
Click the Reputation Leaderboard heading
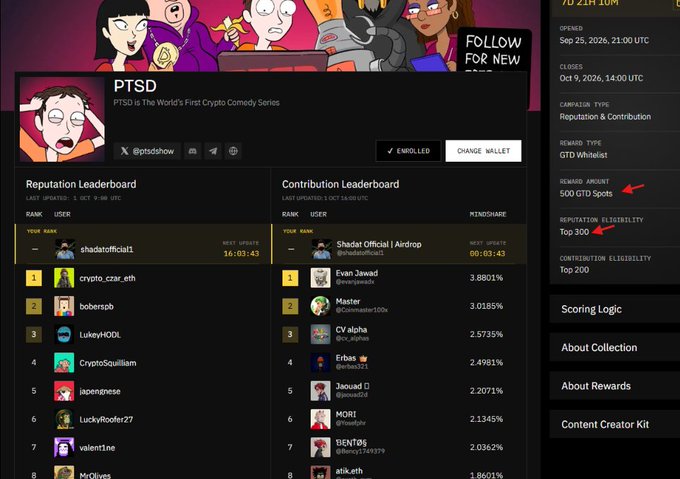click(81, 184)
